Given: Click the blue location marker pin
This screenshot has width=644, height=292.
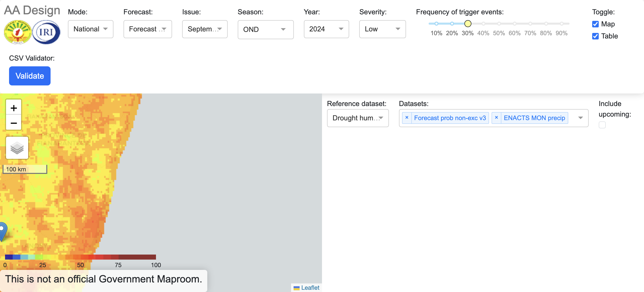Looking at the screenshot, I should point(3,231).
